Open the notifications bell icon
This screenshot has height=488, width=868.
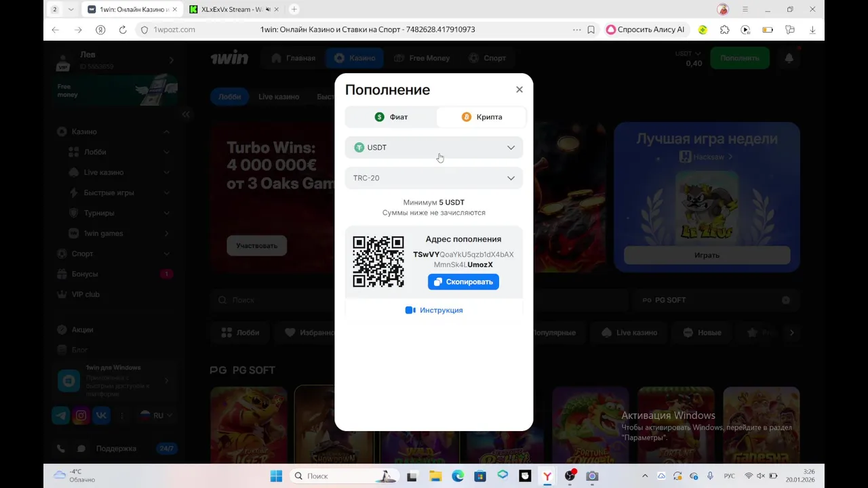pyautogui.click(x=789, y=58)
